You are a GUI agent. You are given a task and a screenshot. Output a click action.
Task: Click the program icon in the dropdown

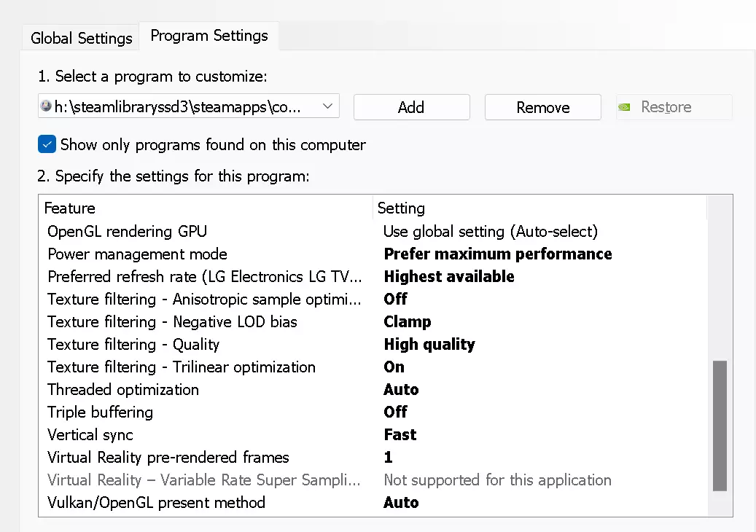46,106
